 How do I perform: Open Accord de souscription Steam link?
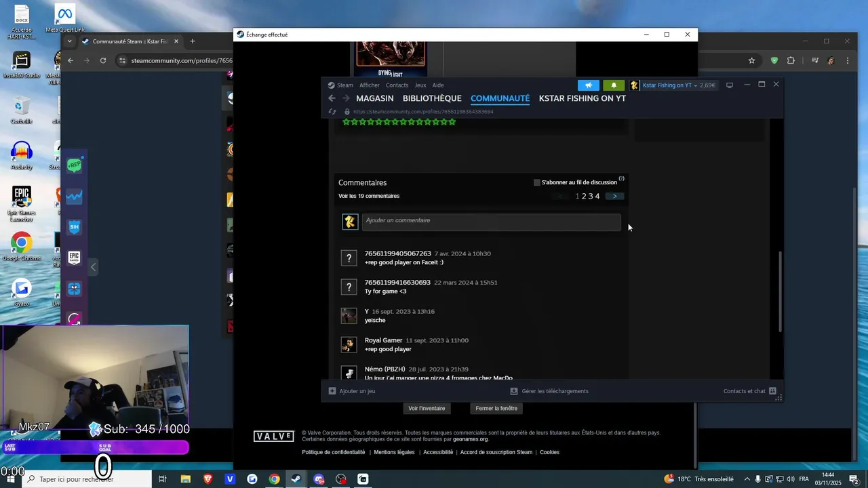[496, 452]
